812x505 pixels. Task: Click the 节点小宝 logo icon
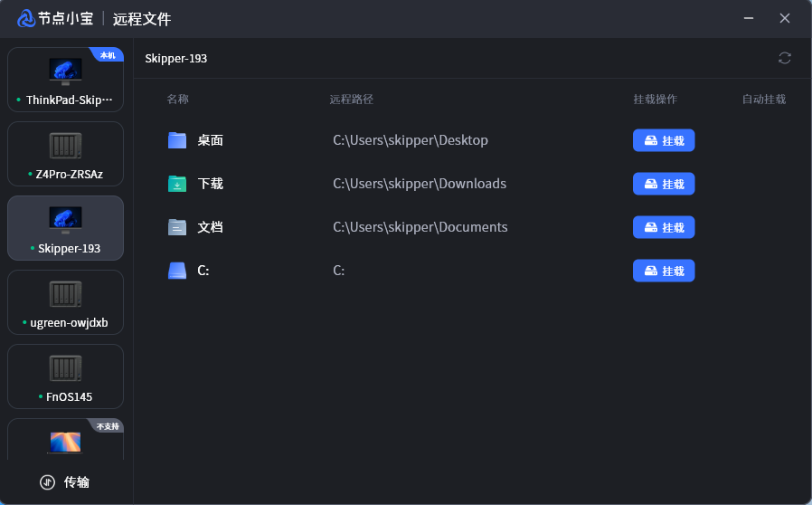[26, 18]
